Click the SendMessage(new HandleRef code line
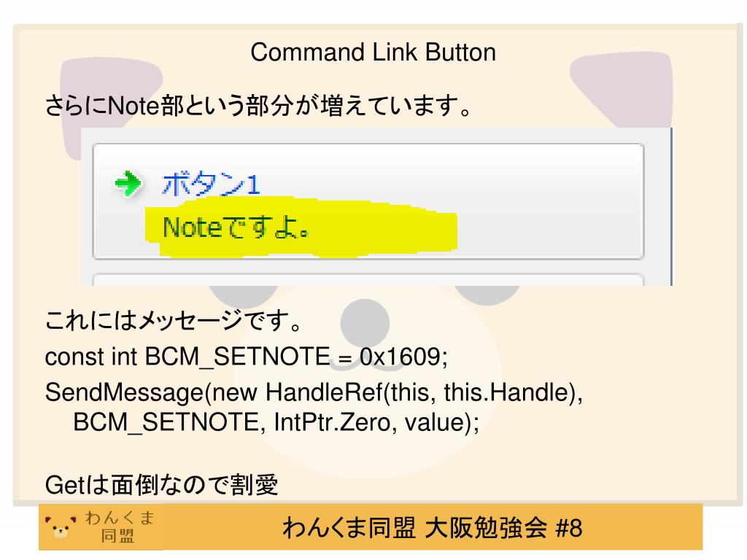The image size is (747, 560). 314,392
